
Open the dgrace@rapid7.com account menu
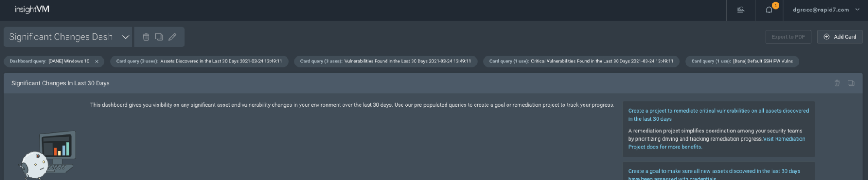[826, 10]
